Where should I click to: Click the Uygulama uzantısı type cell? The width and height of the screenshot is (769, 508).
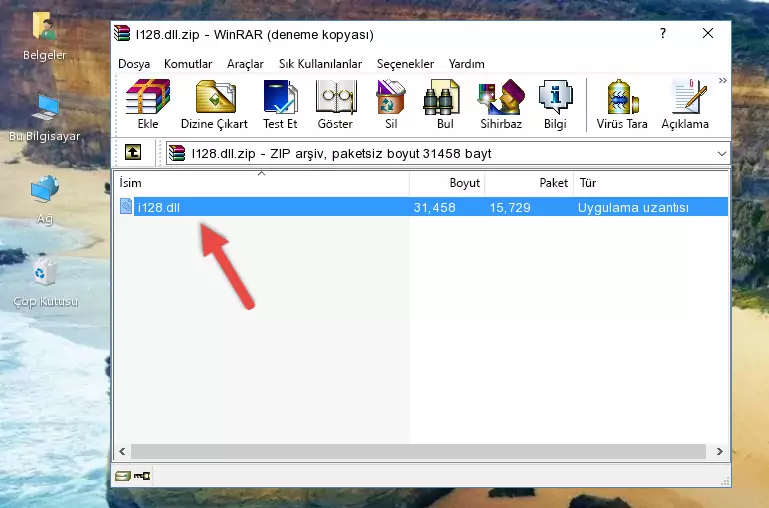633,207
